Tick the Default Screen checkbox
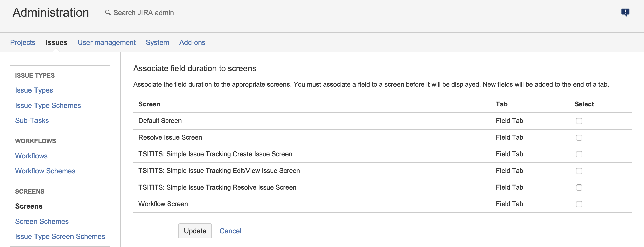This screenshot has width=644, height=247. point(579,121)
